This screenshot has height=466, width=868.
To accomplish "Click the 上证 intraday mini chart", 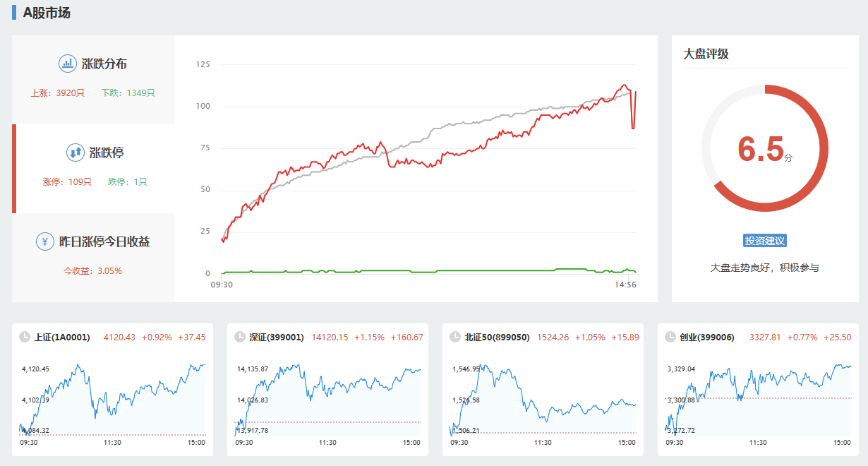I will [x=113, y=399].
